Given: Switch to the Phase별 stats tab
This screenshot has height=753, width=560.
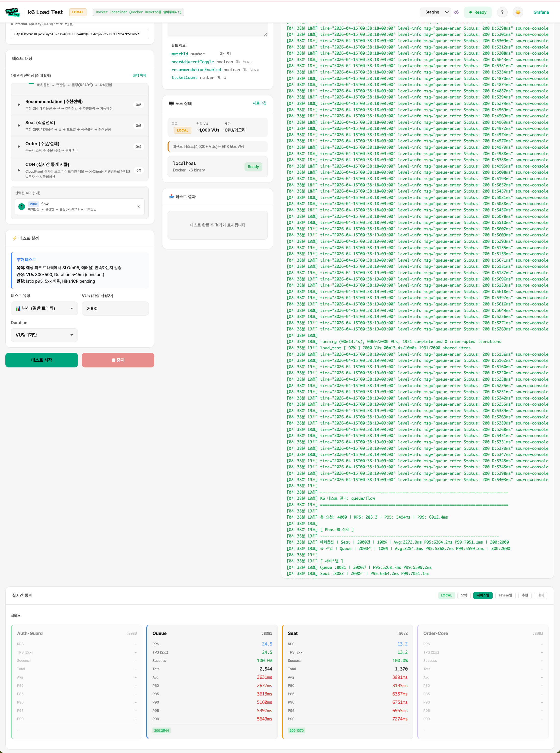Looking at the screenshot, I should click(x=505, y=595).
